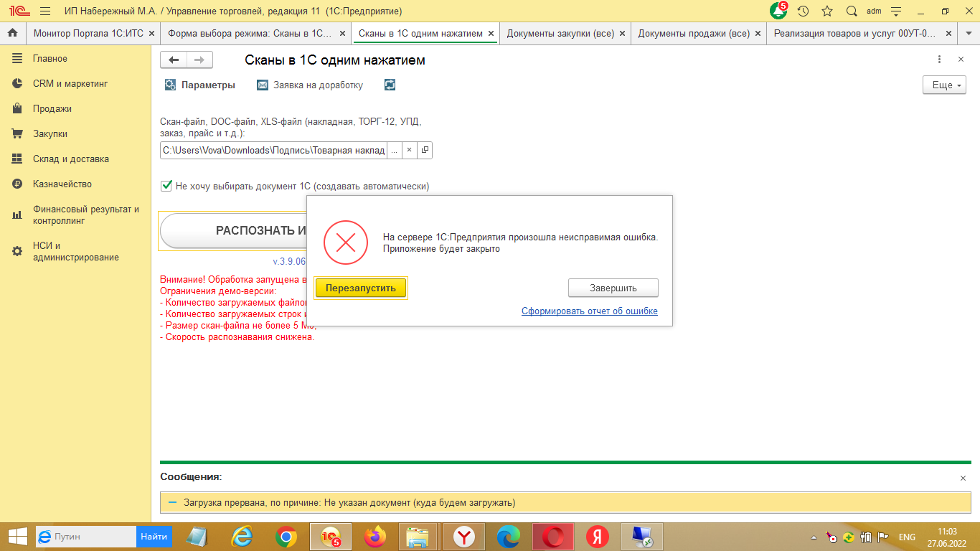Click Перезапустить in the error dialog
The width and height of the screenshot is (980, 551).
pos(361,288)
